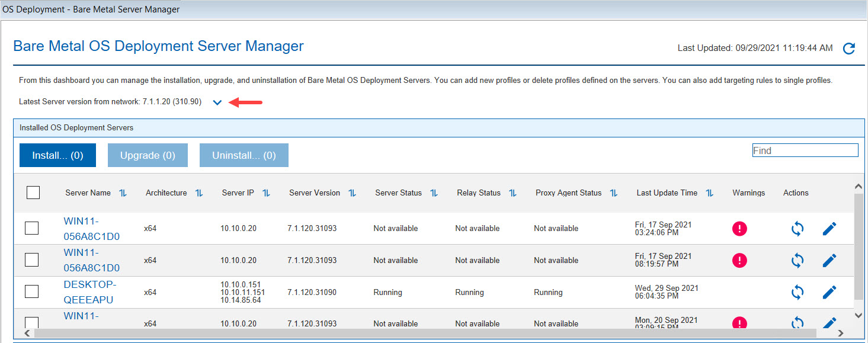This screenshot has width=868, height=343.
Task: Check the box for the DESKTOP-QEEEAPU server
Action: (x=32, y=291)
